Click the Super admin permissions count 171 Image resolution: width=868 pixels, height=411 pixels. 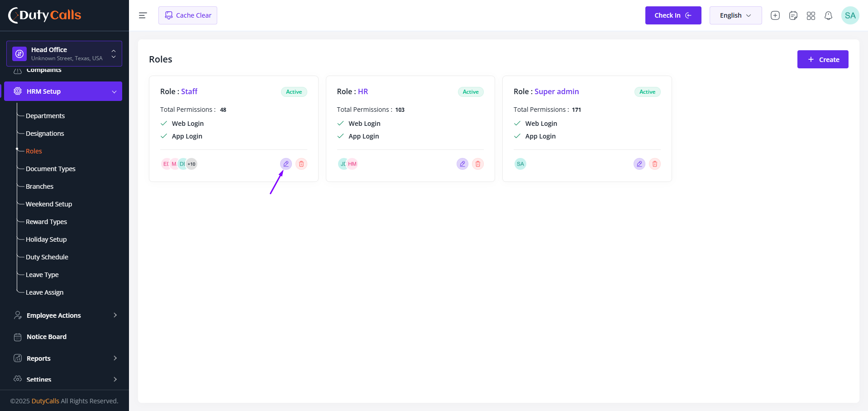click(x=577, y=110)
